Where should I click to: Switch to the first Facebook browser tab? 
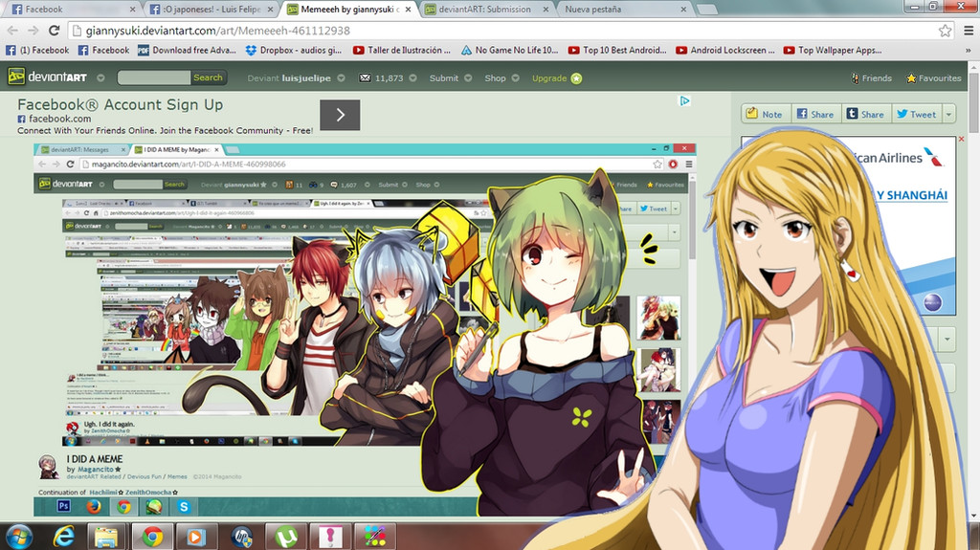72,10
